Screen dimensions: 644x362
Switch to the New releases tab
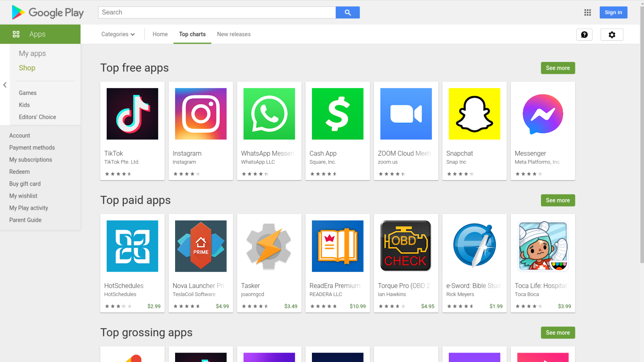click(233, 34)
